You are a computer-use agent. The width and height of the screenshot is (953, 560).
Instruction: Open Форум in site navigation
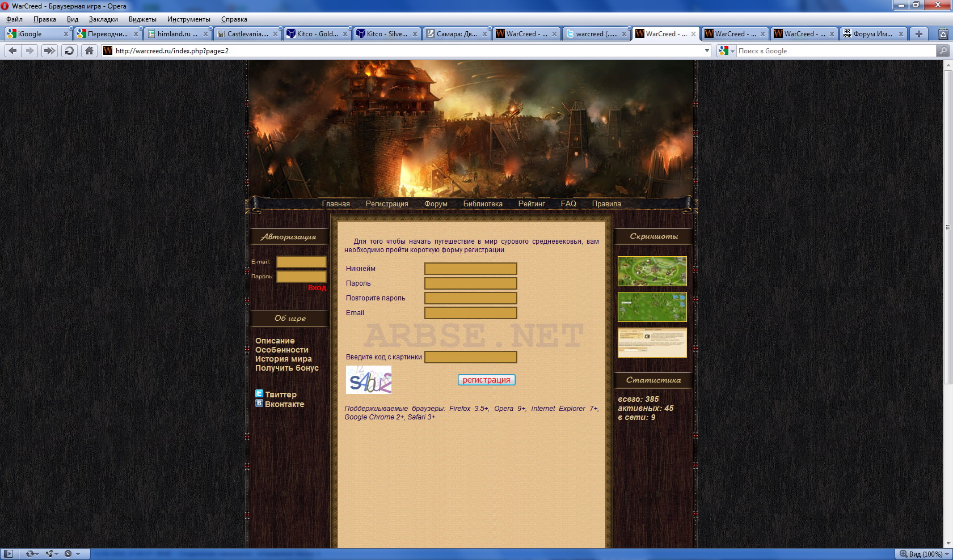(x=436, y=203)
